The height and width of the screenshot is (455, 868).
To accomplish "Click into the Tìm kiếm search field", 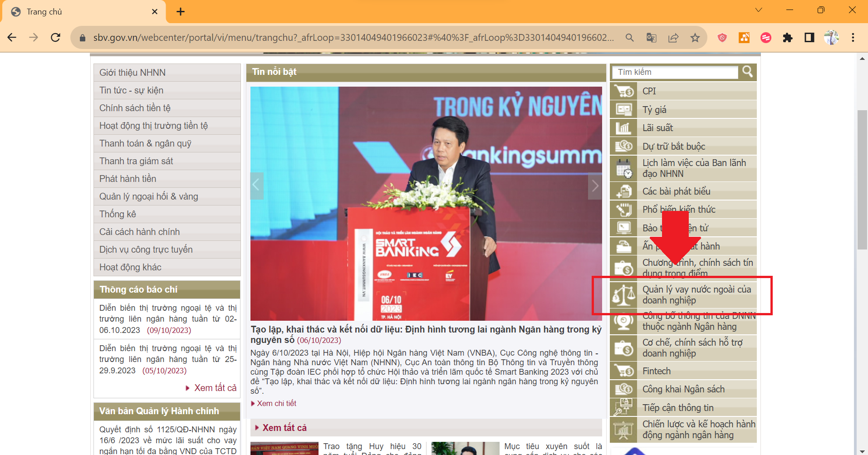I will click(x=675, y=72).
